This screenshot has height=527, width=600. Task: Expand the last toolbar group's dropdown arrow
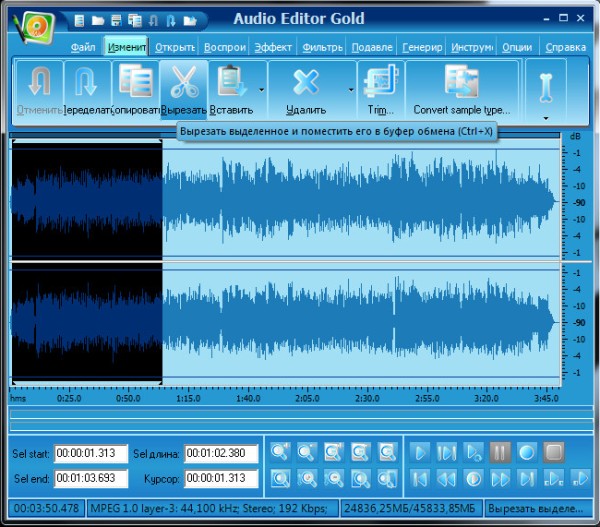(546, 118)
